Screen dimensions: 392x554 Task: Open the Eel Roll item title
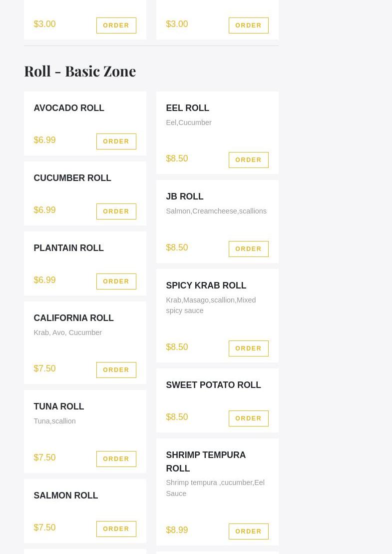click(x=187, y=108)
